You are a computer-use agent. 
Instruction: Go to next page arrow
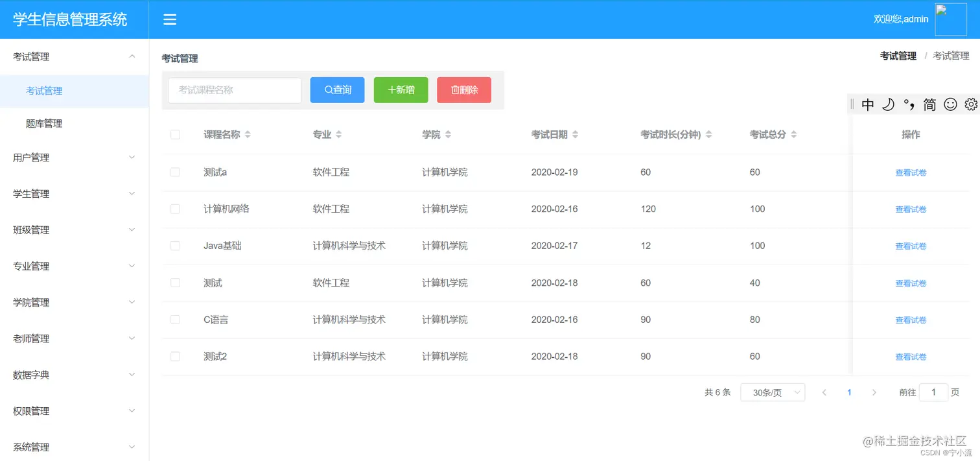click(x=874, y=392)
